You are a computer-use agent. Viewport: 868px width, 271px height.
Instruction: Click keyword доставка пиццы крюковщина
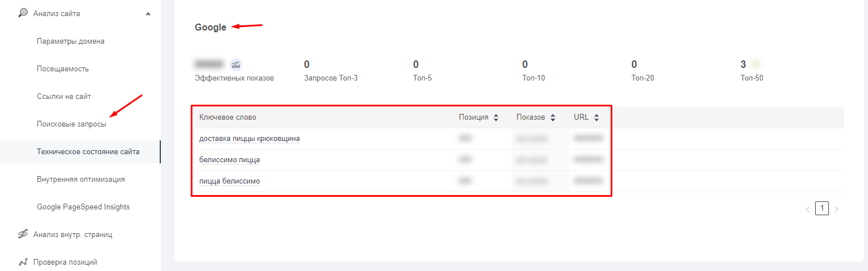pyautogui.click(x=249, y=139)
